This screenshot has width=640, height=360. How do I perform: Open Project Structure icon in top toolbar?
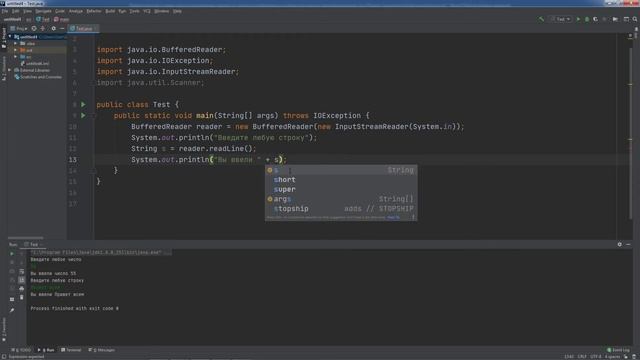(626, 19)
